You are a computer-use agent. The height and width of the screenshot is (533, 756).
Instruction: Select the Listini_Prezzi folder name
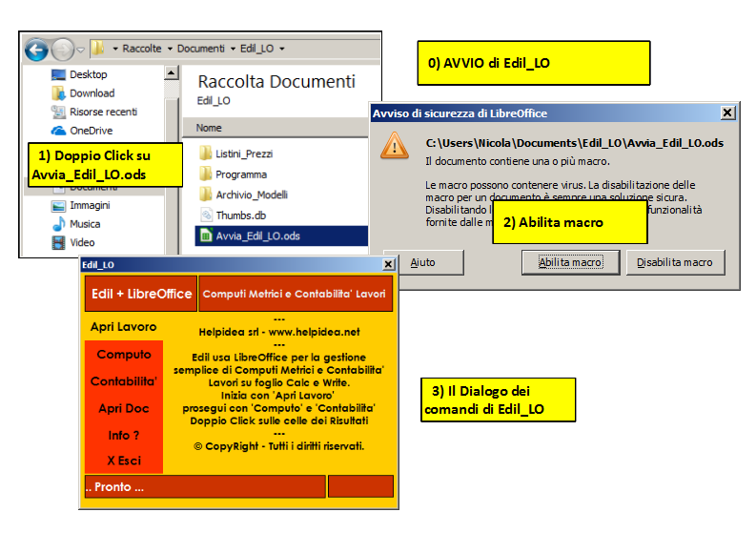click(x=244, y=154)
